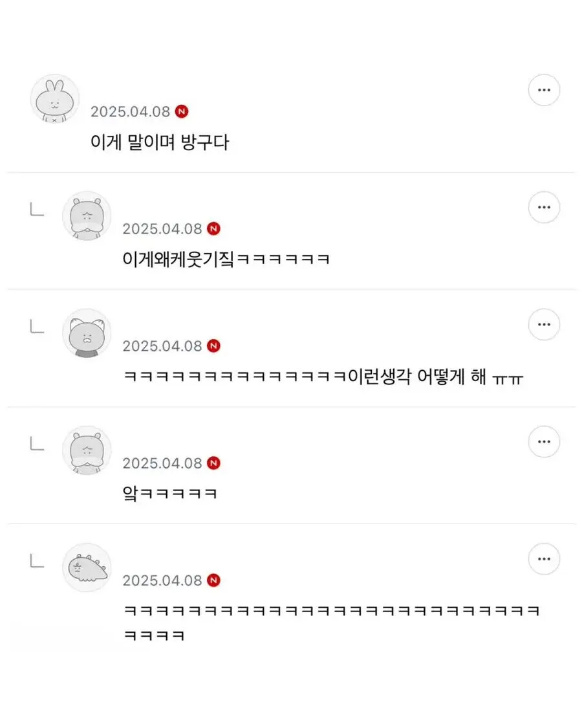Open more options for the '이게왜케웃기짘' reply

(x=544, y=207)
